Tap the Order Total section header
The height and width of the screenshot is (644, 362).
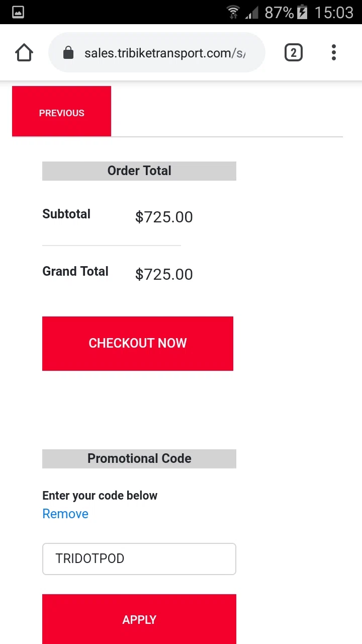pyautogui.click(x=139, y=171)
